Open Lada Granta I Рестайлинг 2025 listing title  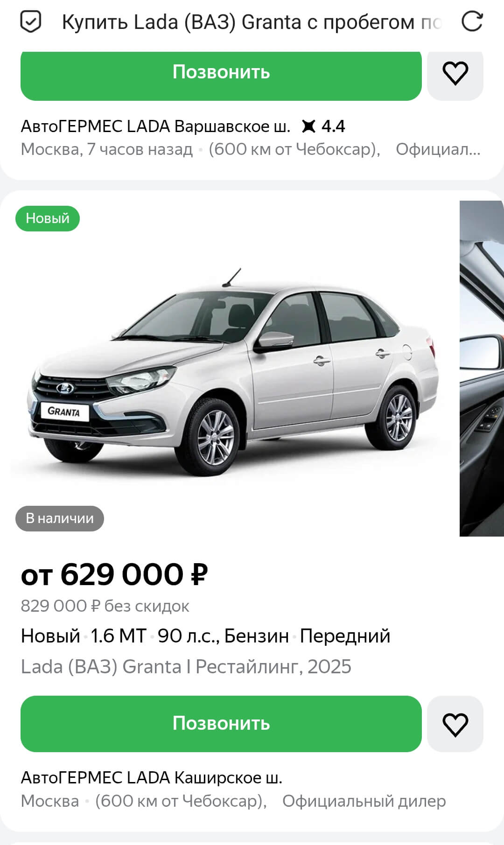point(186,667)
